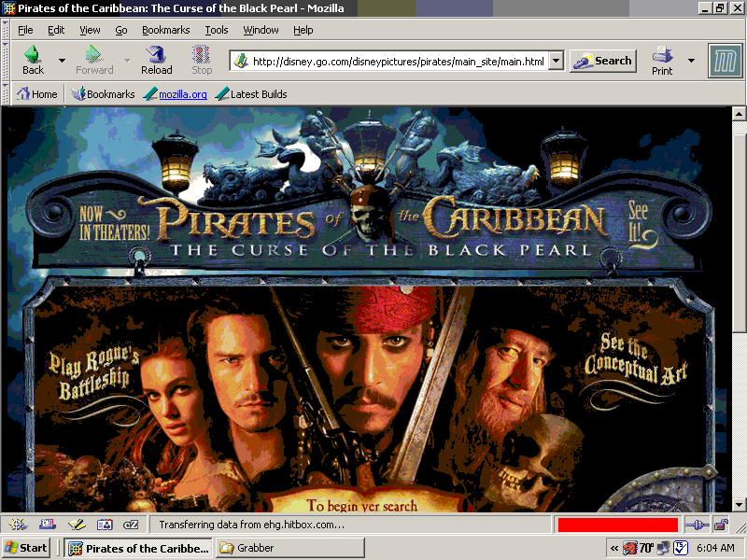
Task: Click the skull emblem in the title banner
Action: click(x=368, y=215)
